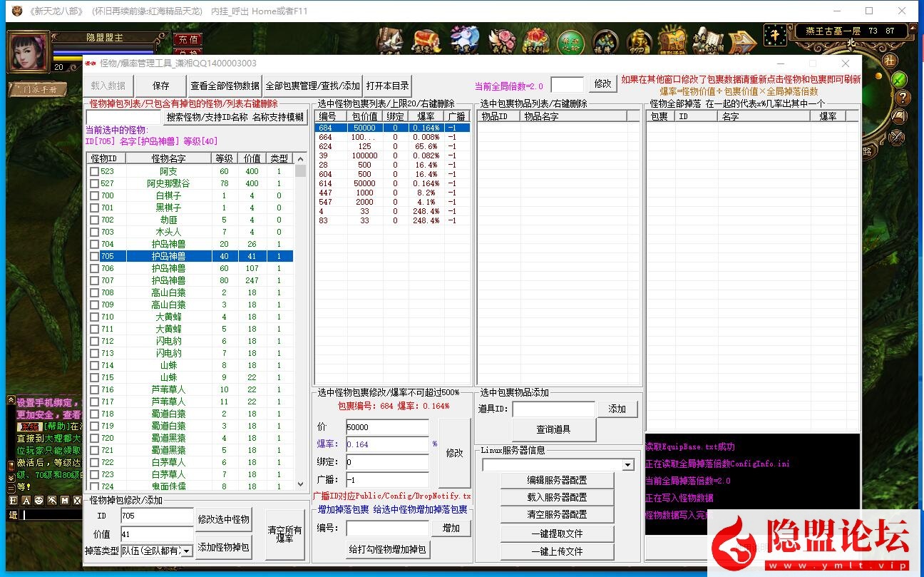Click the treasure chest icon in game toolbar
The image size is (924, 577).
426,41
